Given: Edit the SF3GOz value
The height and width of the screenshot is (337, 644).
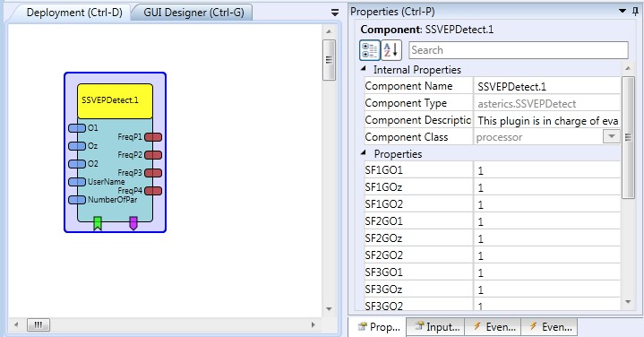Looking at the screenshot, I should 547,289.
